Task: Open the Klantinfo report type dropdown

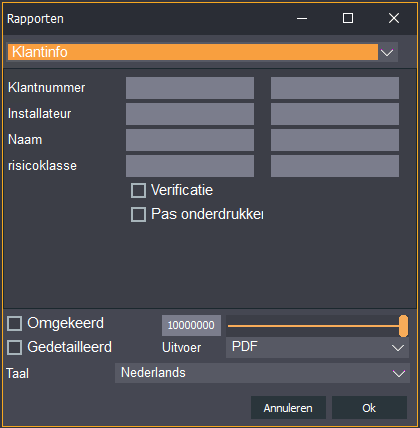Action: [x=202, y=52]
